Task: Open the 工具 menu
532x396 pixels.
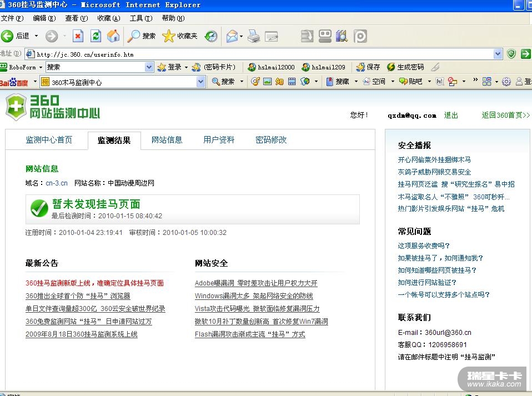Action: tap(139, 18)
